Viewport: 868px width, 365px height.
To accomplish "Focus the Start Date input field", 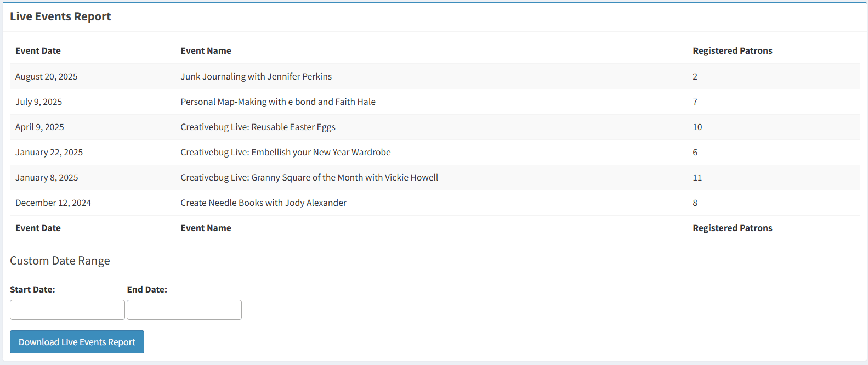I will coord(67,310).
